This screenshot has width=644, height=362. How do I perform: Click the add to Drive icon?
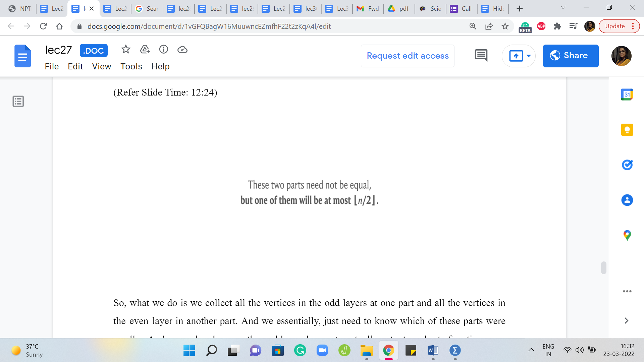coord(145,50)
